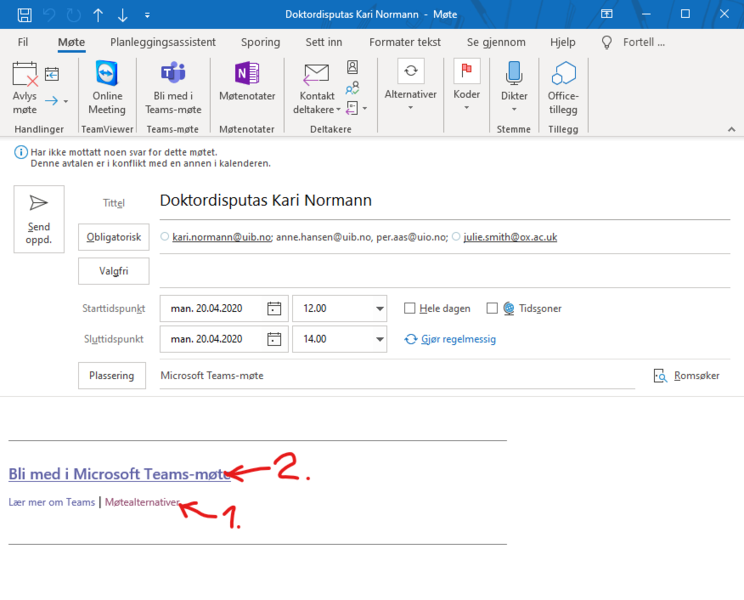
Task: Switch to the Planleggingsassistent tab
Action: pos(163,42)
